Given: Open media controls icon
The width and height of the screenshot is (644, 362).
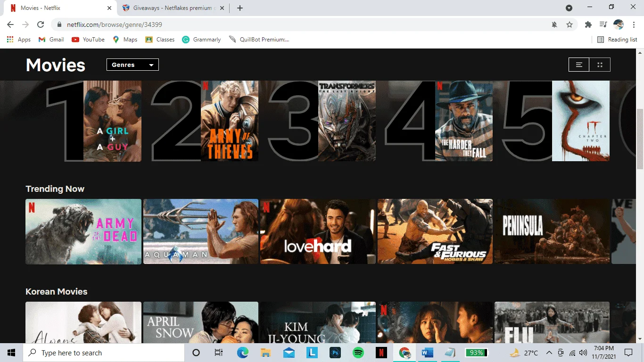Looking at the screenshot, I should tap(603, 25).
